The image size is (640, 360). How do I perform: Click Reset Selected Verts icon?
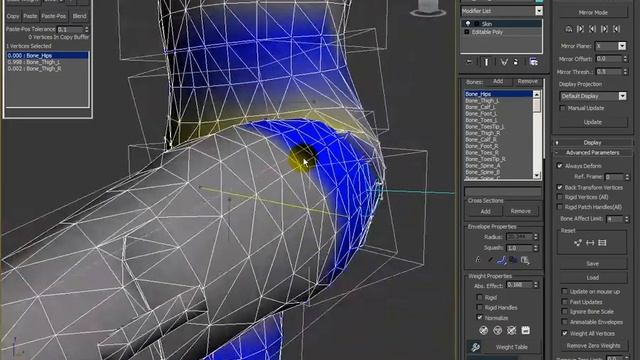coord(578,243)
